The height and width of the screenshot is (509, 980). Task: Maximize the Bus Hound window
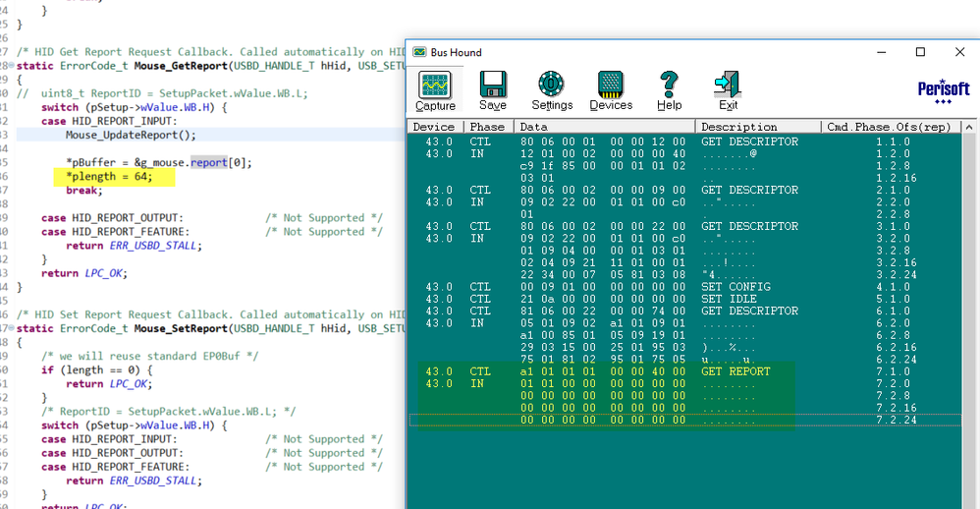[x=920, y=52]
